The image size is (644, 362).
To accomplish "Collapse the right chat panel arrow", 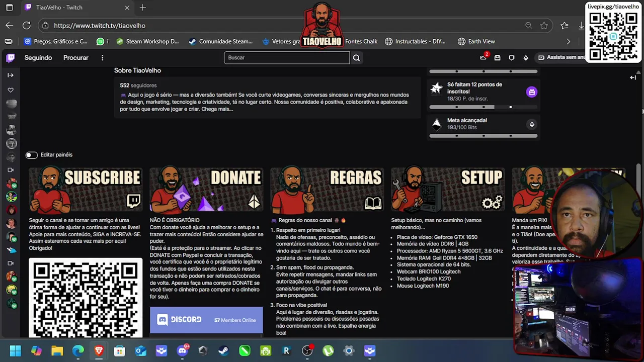I will tap(633, 77).
